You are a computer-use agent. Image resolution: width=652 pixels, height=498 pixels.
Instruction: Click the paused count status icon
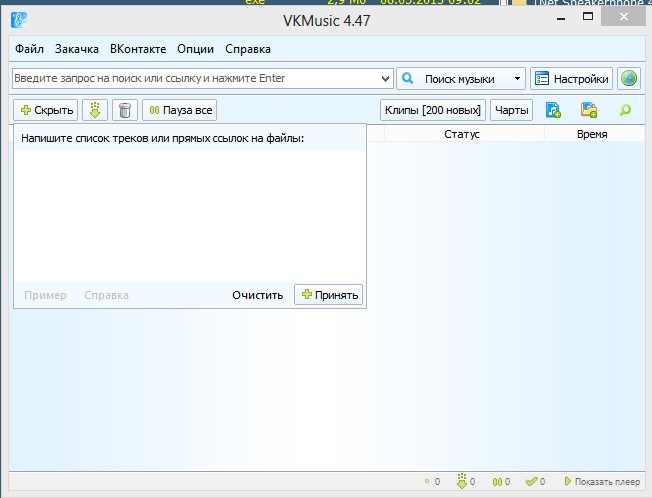497,482
